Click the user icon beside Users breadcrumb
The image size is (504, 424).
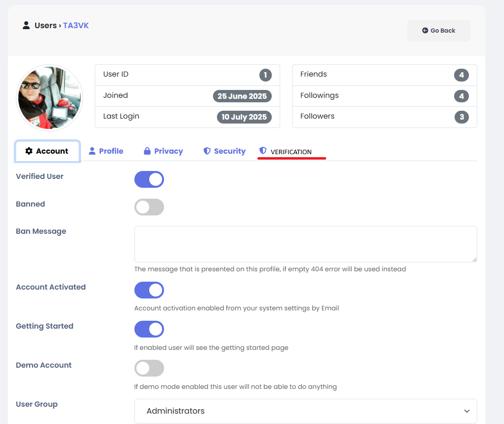(26, 25)
